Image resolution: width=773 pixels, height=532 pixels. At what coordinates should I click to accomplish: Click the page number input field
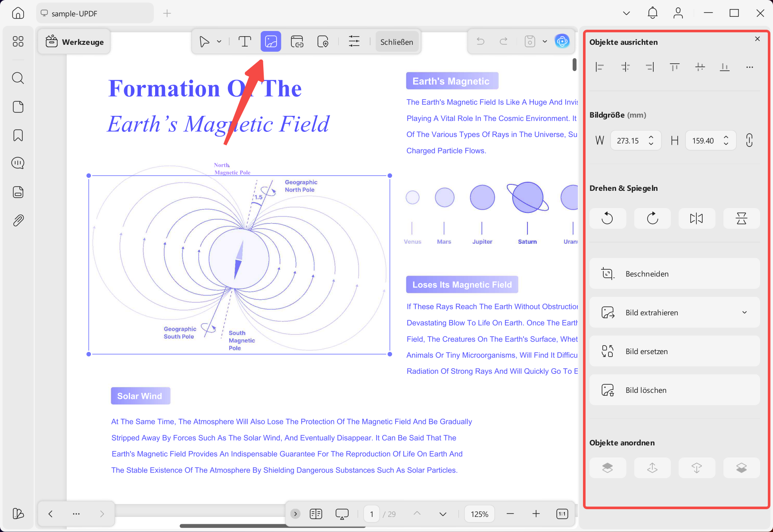[372, 514]
